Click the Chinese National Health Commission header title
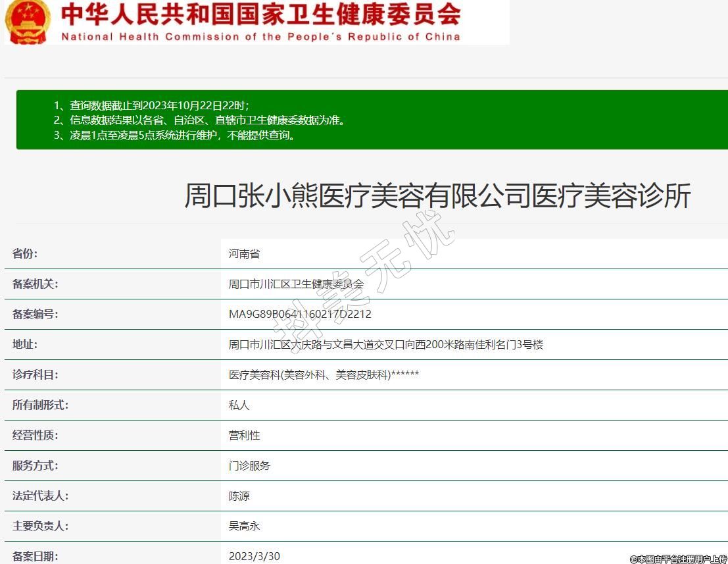 click(x=260, y=13)
